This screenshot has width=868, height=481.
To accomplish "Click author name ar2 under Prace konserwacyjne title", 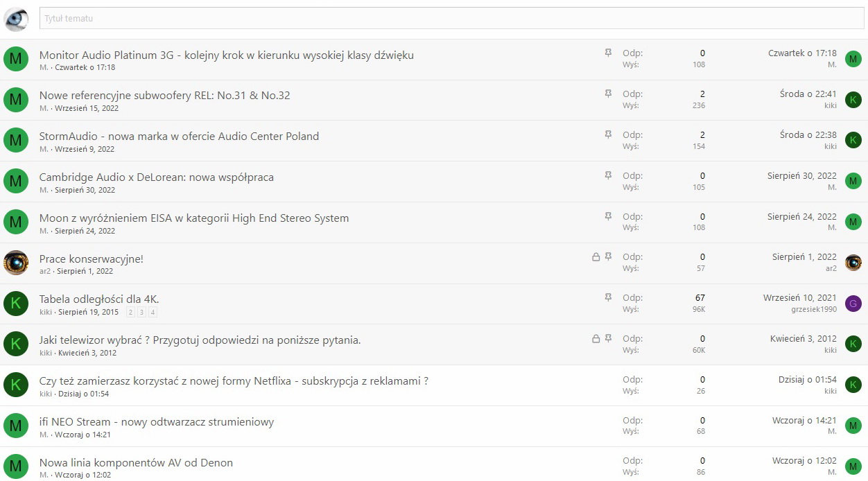I will 45,271.
